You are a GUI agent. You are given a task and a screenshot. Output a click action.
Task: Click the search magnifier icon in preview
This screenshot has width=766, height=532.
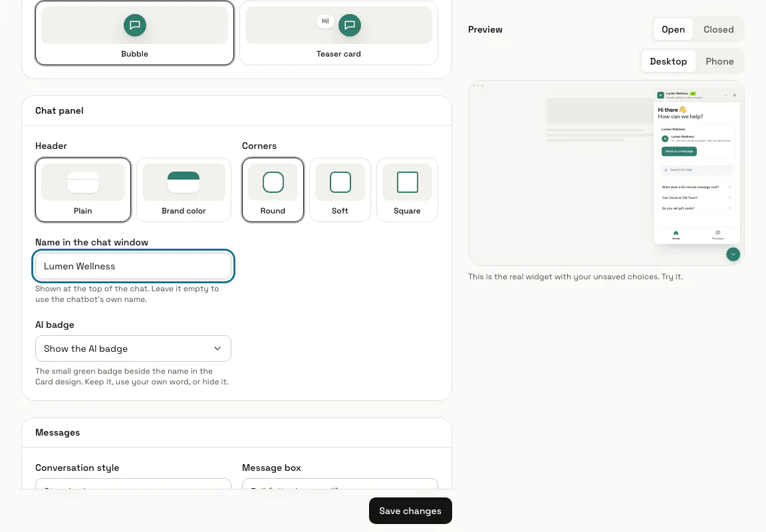666,170
